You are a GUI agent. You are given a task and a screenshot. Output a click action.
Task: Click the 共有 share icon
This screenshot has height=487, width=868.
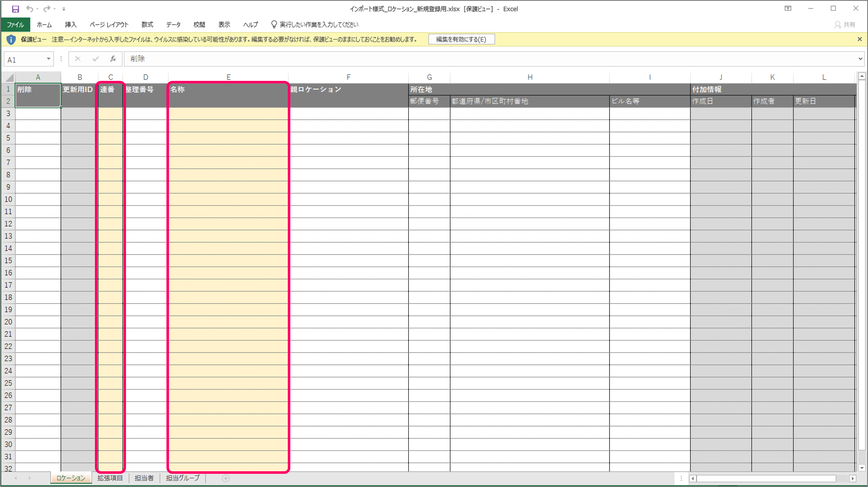click(x=845, y=25)
